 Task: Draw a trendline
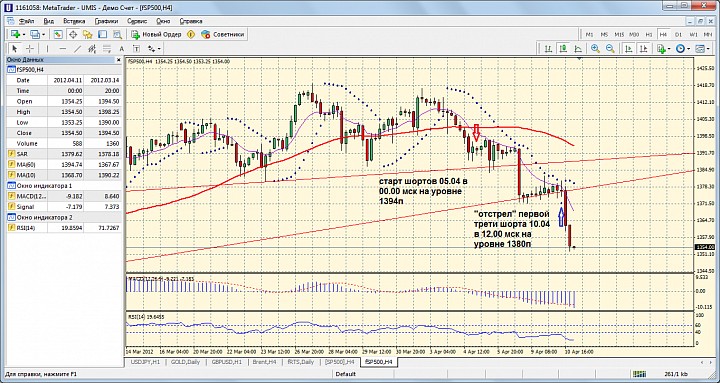78,48
